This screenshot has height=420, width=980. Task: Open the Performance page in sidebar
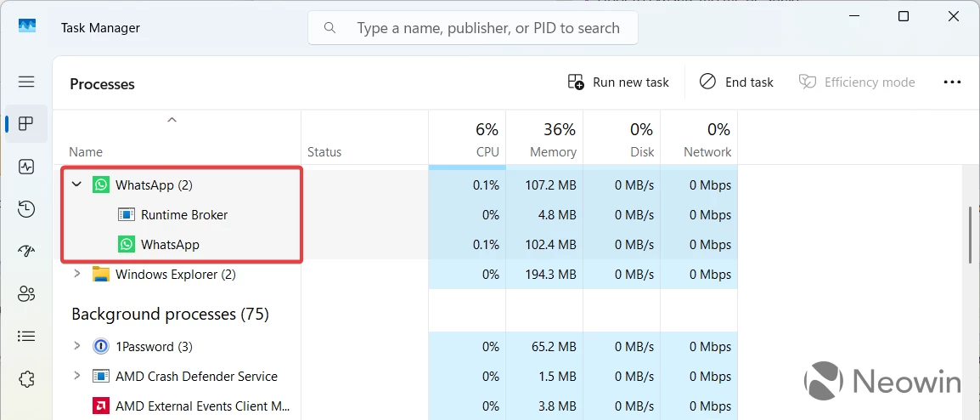[x=26, y=166]
